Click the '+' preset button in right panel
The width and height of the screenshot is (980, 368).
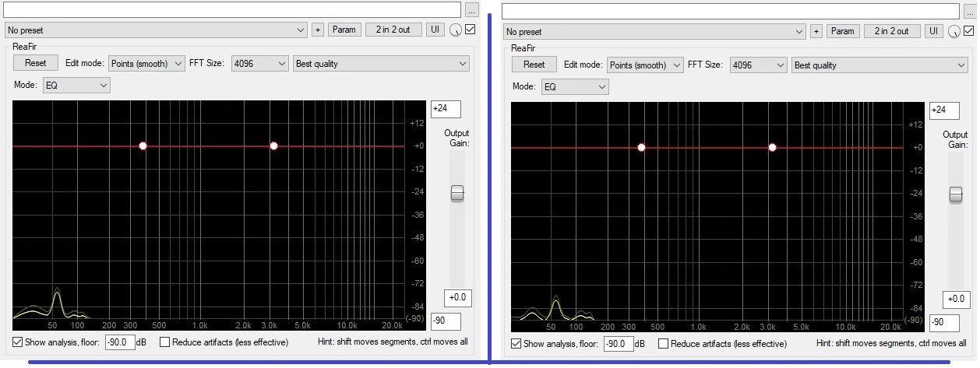coord(816,31)
